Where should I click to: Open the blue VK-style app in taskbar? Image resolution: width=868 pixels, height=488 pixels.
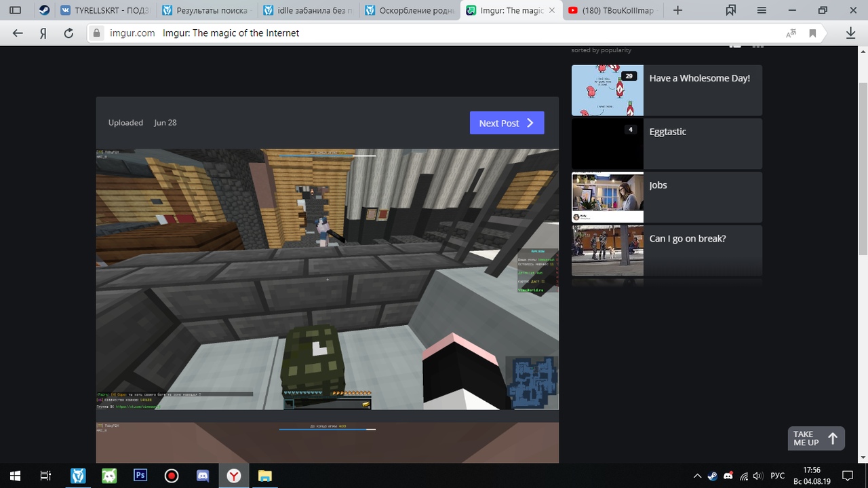[x=79, y=476]
